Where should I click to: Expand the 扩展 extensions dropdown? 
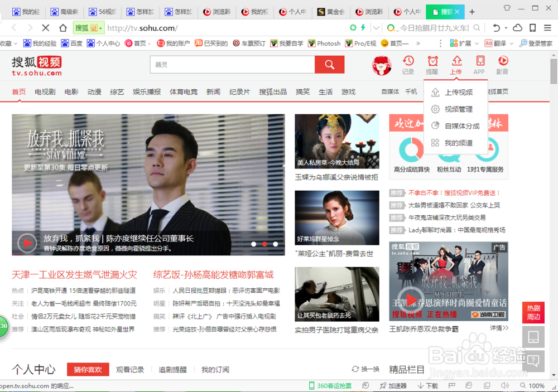tap(477, 43)
